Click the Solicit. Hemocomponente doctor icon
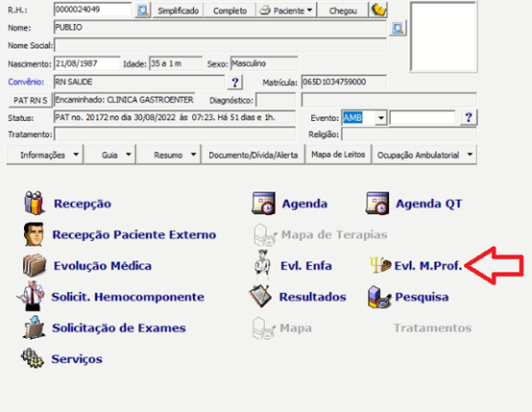The image size is (532, 412). click(x=32, y=296)
